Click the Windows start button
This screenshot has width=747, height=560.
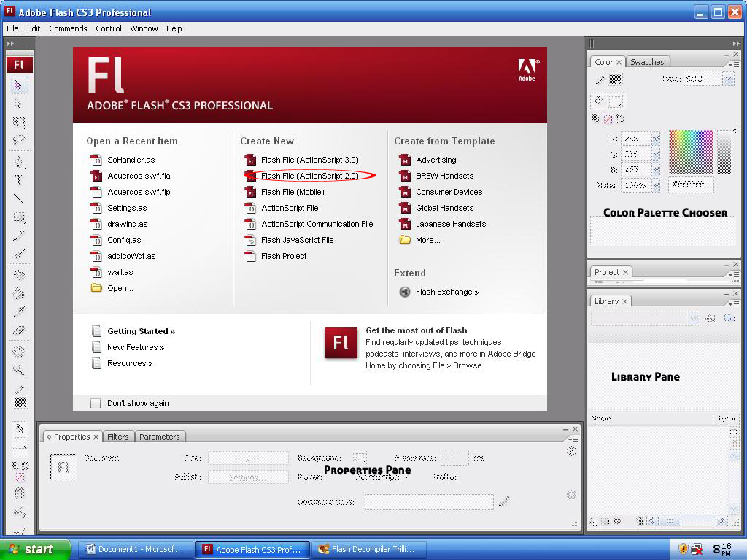coord(35,549)
